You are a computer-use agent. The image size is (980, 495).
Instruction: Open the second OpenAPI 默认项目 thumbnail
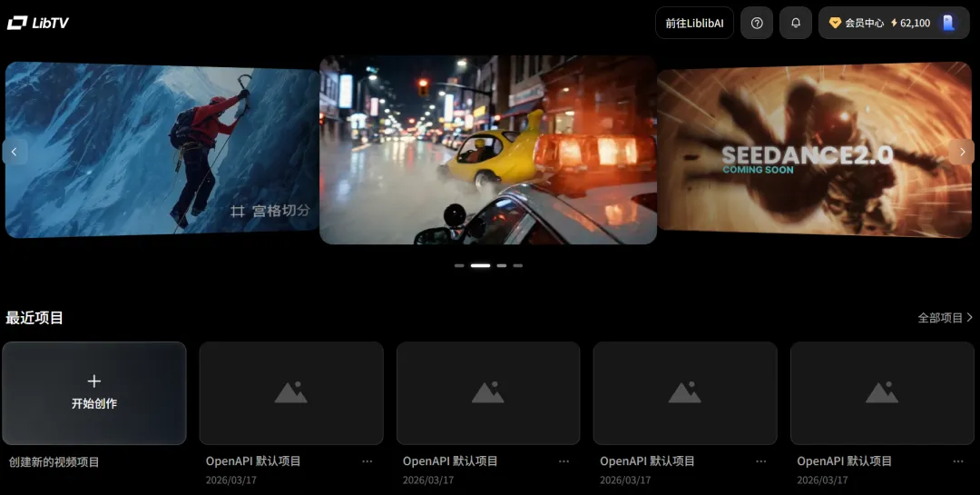pos(488,393)
